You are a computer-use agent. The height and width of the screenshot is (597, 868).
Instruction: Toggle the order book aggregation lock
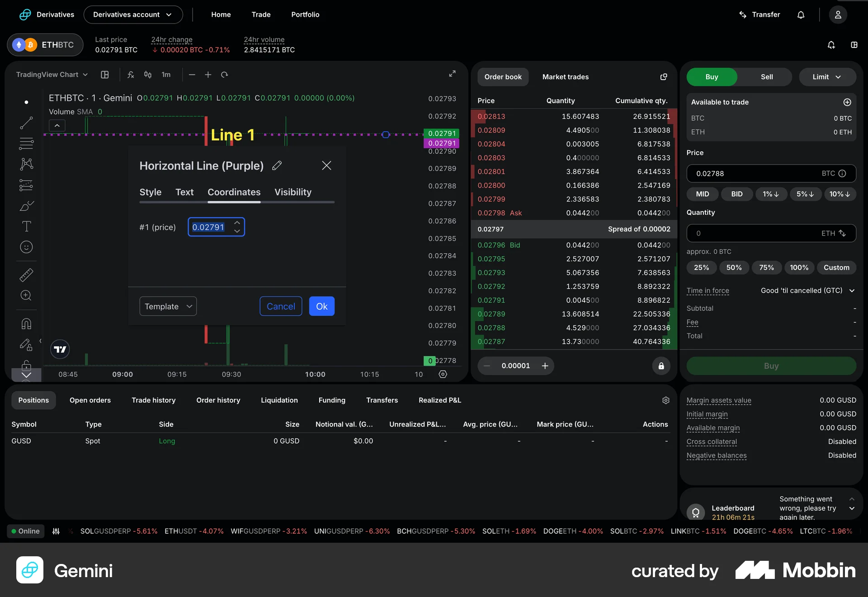pyautogui.click(x=661, y=366)
